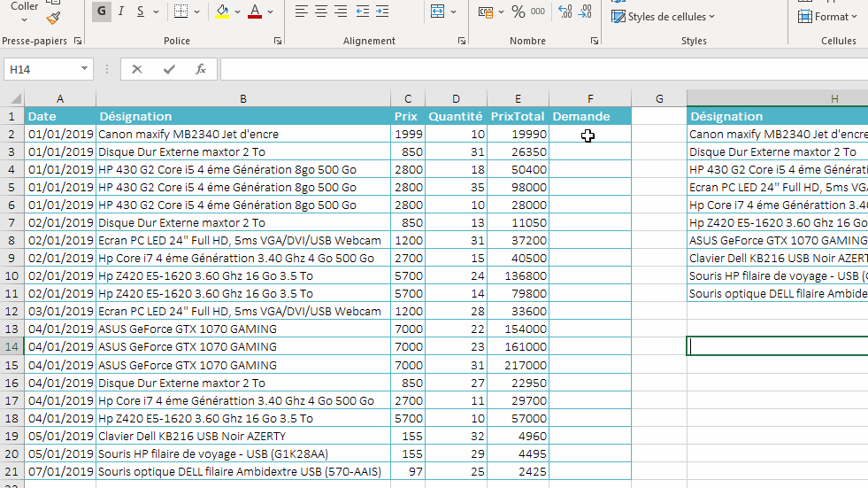Select the PrixTotal header cell
Viewport: 868px width, 488px height.
(518, 116)
